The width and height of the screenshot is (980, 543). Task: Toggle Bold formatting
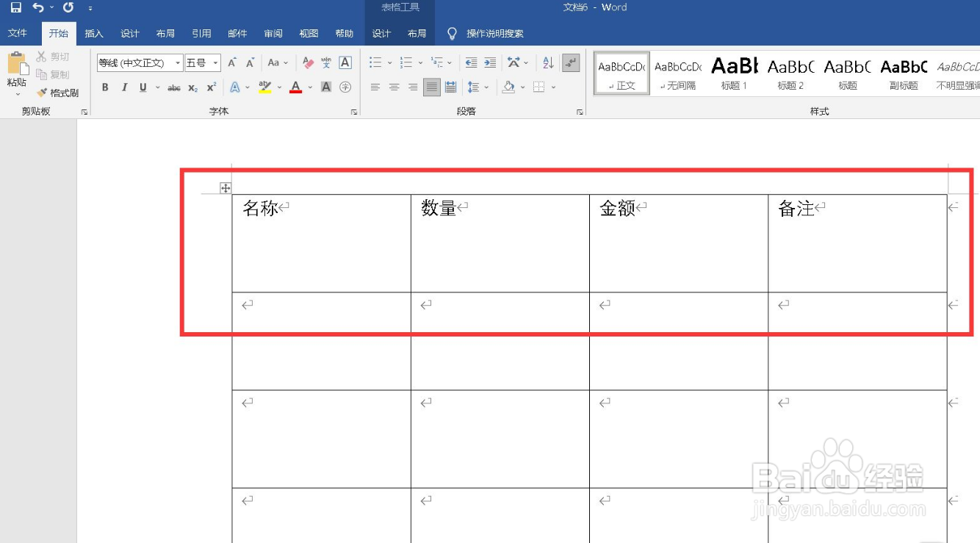(x=105, y=87)
